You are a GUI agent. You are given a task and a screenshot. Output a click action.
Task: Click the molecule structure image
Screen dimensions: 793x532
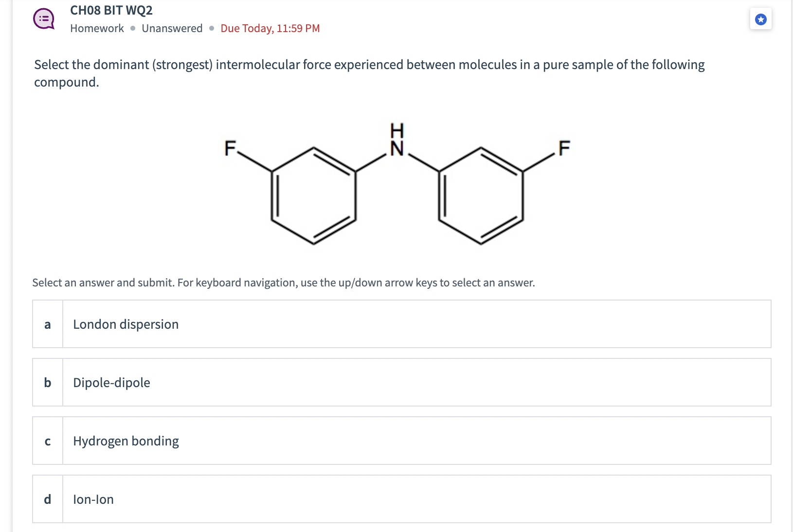point(396,187)
